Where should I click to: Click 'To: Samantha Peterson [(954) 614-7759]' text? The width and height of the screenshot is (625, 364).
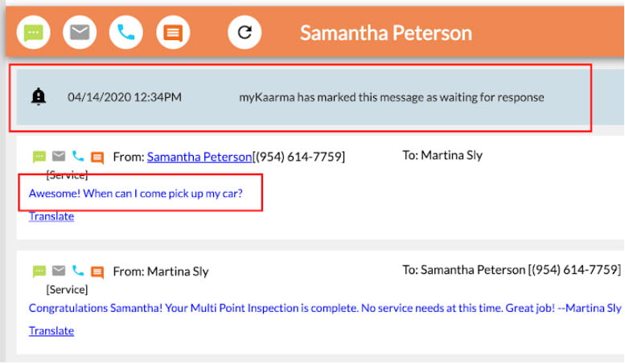point(512,270)
